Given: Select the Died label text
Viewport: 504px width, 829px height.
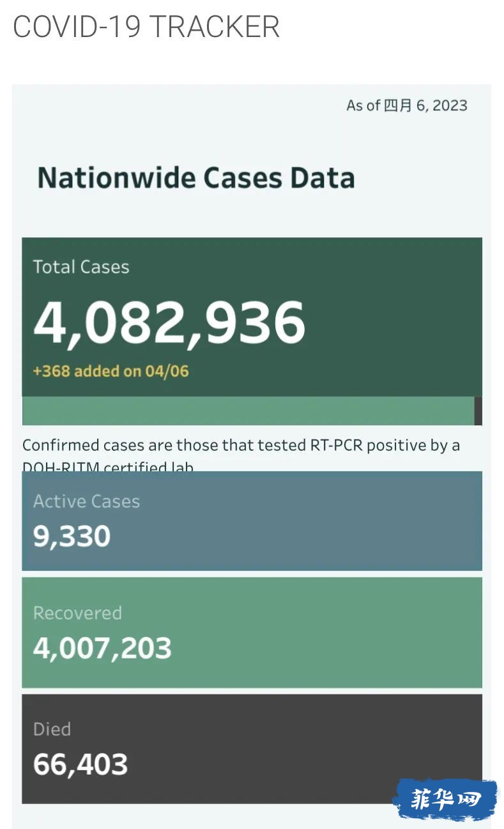Looking at the screenshot, I should (x=52, y=729).
